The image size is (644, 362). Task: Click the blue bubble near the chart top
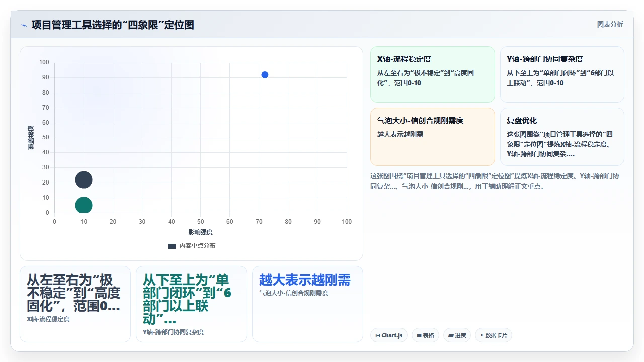[265, 75]
